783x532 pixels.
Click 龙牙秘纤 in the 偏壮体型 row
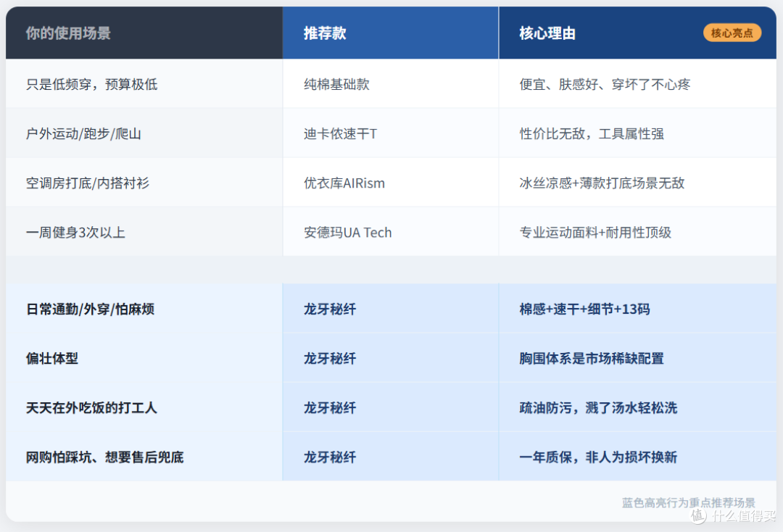[x=391, y=358]
